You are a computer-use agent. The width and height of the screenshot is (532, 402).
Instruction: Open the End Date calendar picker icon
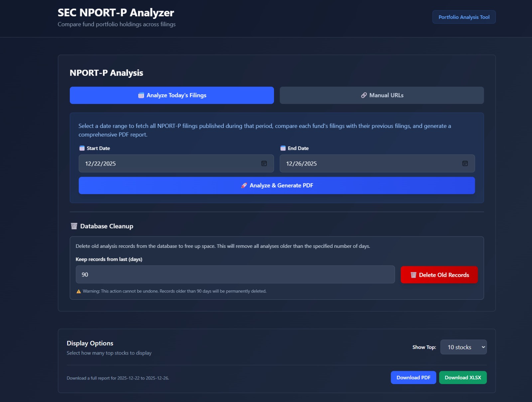tap(465, 163)
